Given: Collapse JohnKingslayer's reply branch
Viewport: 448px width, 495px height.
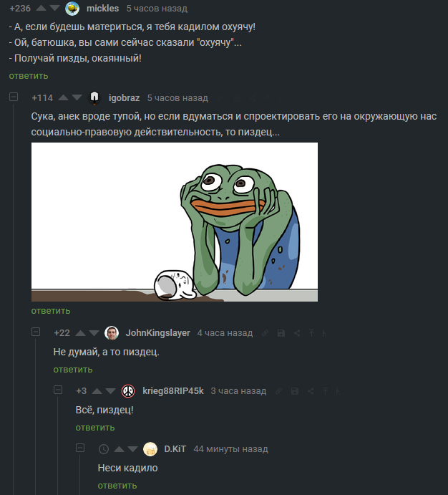Looking at the screenshot, I should (x=36, y=332).
